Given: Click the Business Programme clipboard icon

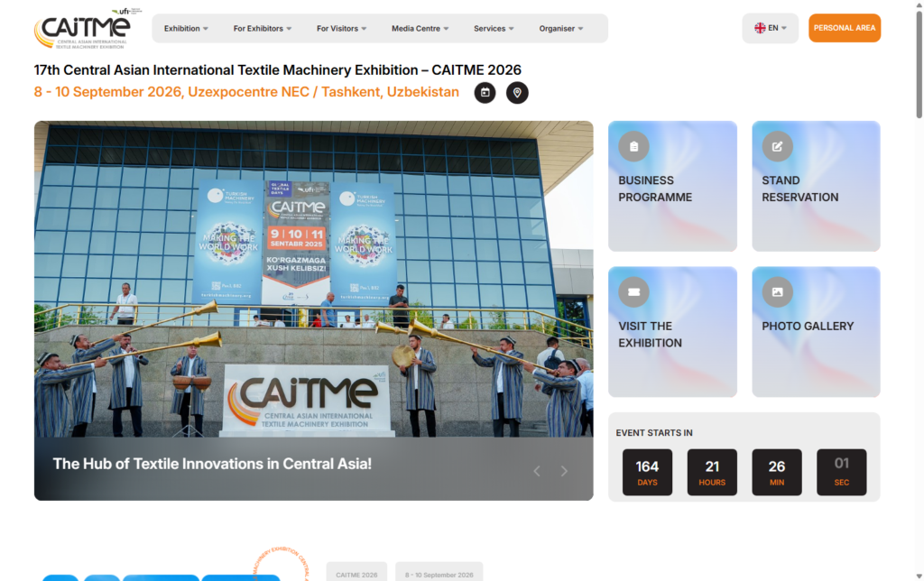Looking at the screenshot, I should click(x=633, y=146).
